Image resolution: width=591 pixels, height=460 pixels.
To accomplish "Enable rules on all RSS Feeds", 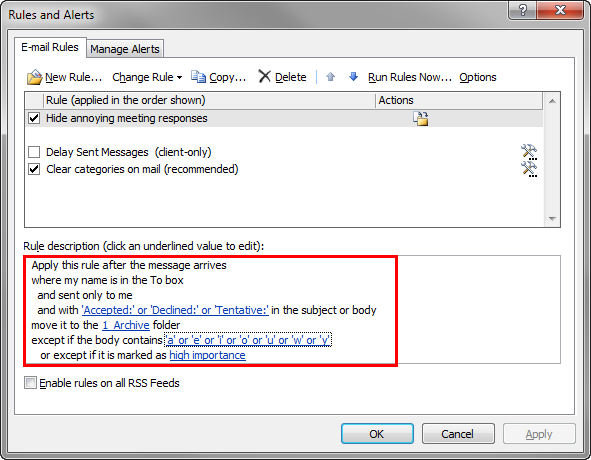I will (30, 383).
